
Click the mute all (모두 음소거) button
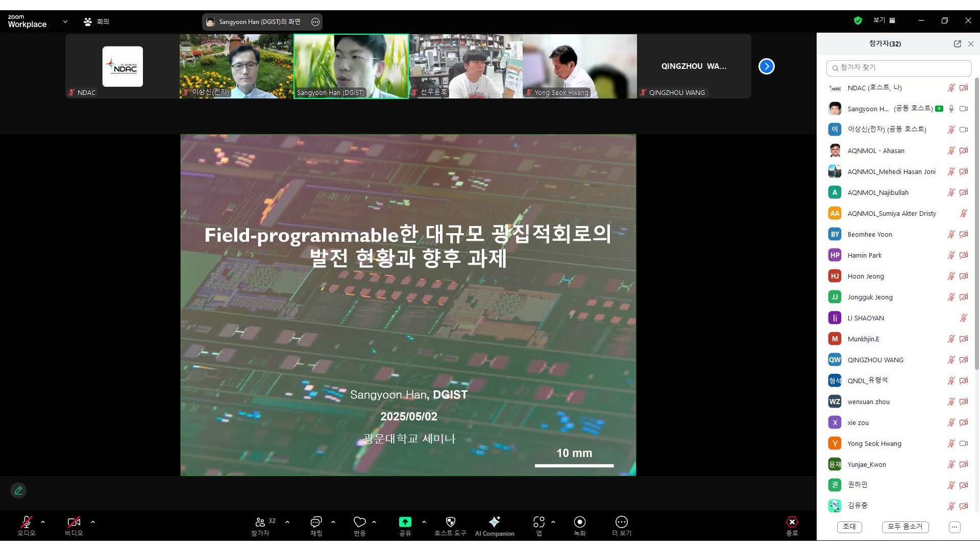(905, 527)
